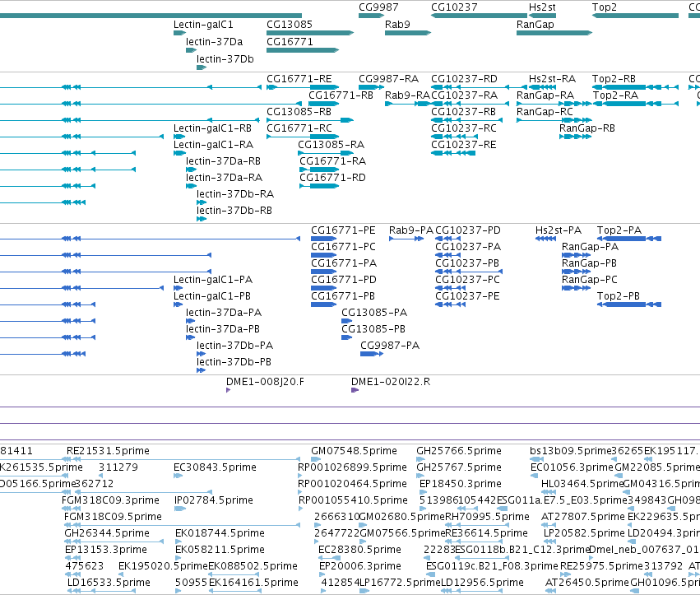Click EST RE21531.5prime
The height and width of the screenshot is (595, 700).
[108, 451]
